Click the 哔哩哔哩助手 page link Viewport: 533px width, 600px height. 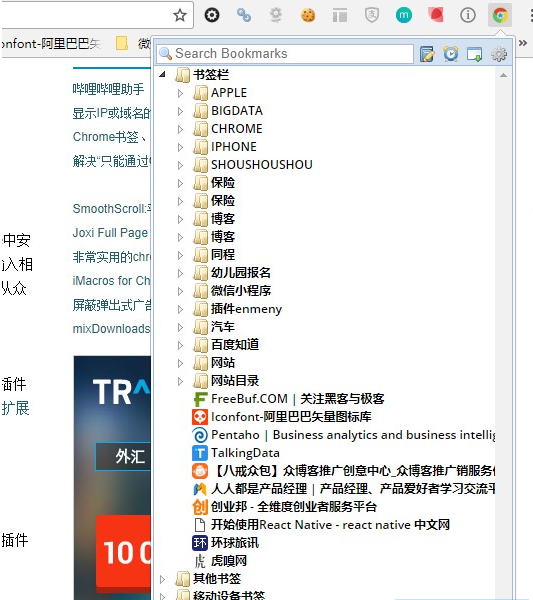[108, 89]
